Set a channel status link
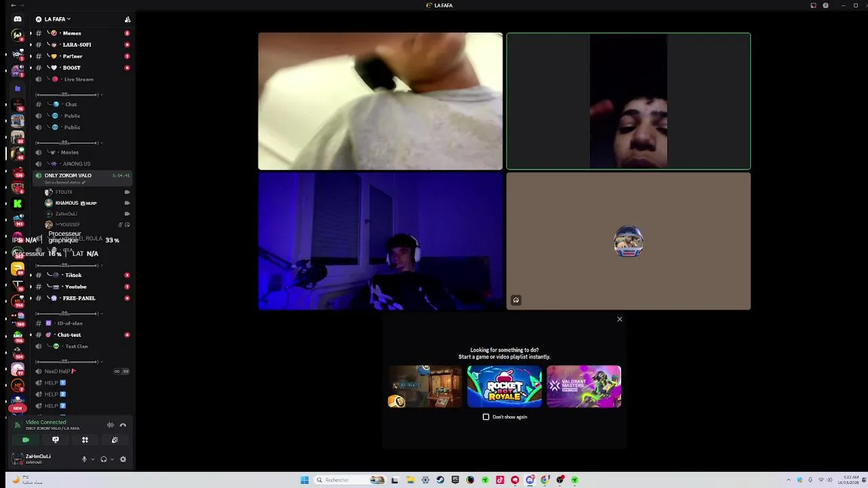 [64, 182]
